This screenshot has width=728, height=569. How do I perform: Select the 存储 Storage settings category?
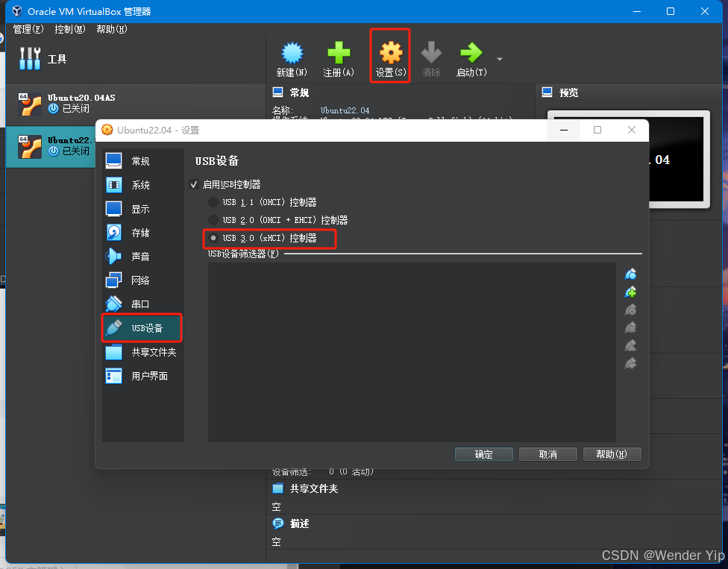pos(142,233)
